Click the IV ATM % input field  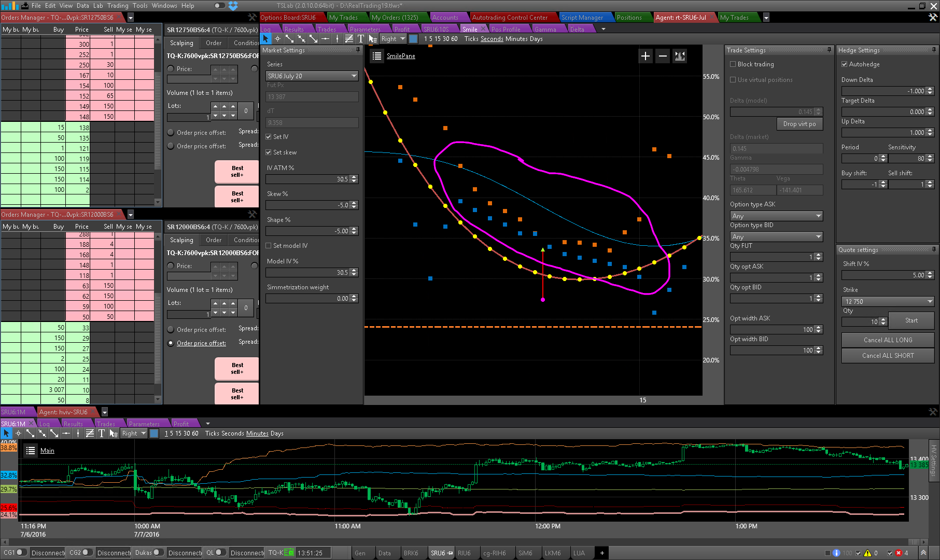(x=307, y=179)
